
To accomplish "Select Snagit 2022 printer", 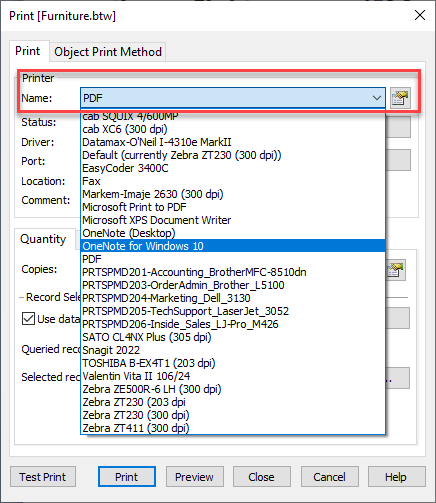I will (233, 350).
